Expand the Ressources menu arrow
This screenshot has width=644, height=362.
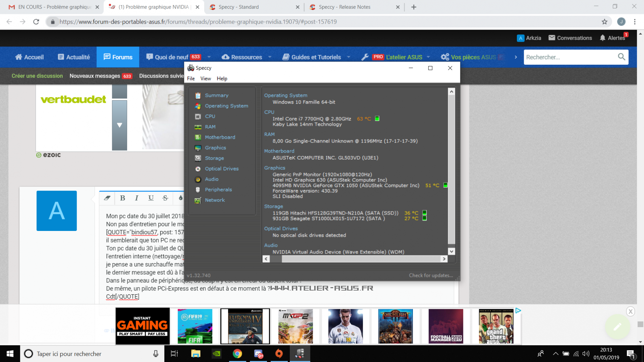tap(270, 57)
